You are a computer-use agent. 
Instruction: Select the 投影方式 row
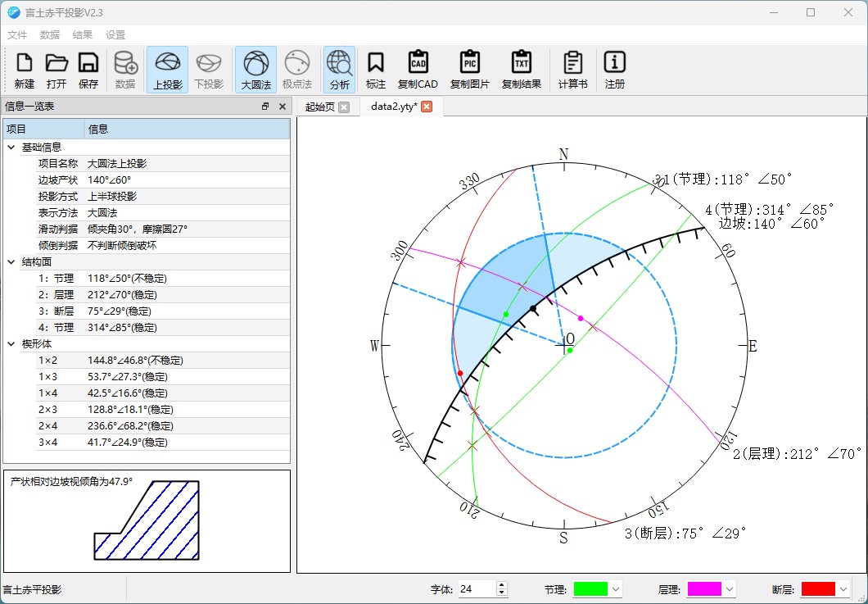(x=163, y=197)
